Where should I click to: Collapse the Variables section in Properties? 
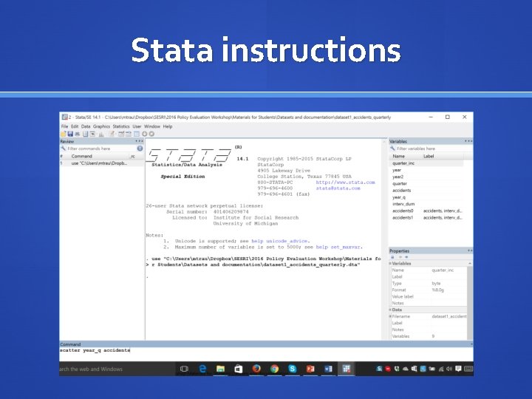pos(391,263)
